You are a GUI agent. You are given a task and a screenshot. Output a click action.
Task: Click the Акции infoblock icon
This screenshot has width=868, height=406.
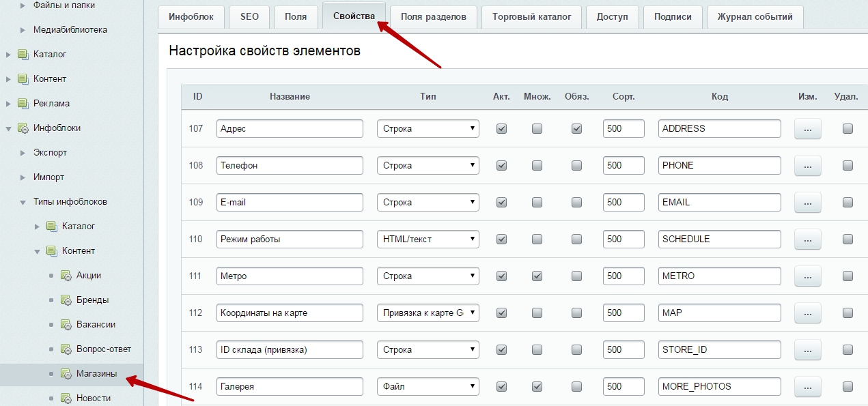[x=66, y=276]
